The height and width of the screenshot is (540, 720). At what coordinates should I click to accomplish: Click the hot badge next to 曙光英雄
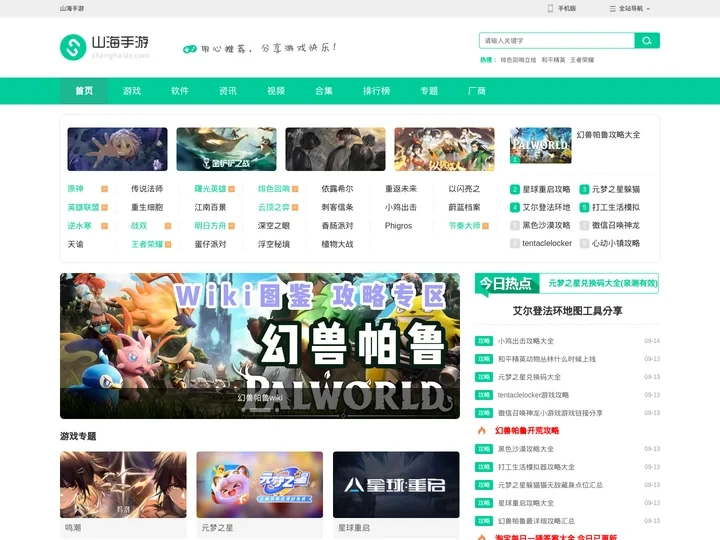click(231, 189)
